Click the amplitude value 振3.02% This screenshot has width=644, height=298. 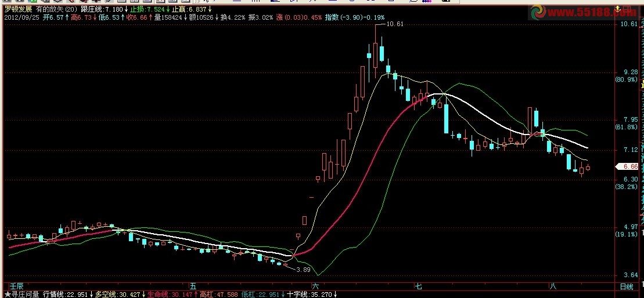pos(261,17)
